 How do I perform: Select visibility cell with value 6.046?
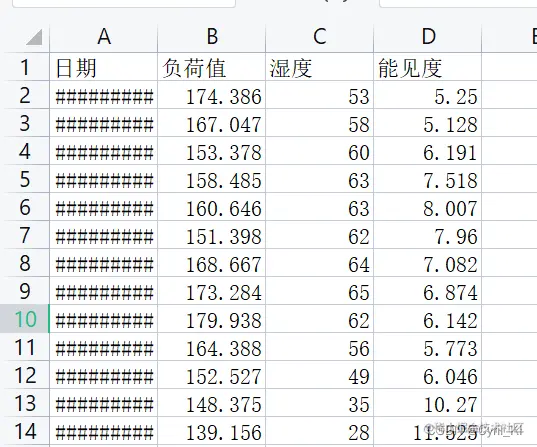point(427,375)
